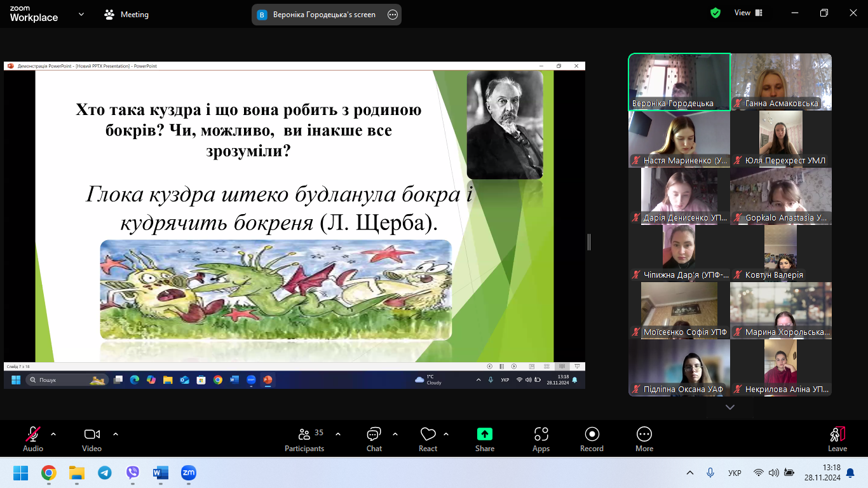Click the kuzdra cartoon illustration on slide
The image size is (868, 488).
point(276,290)
